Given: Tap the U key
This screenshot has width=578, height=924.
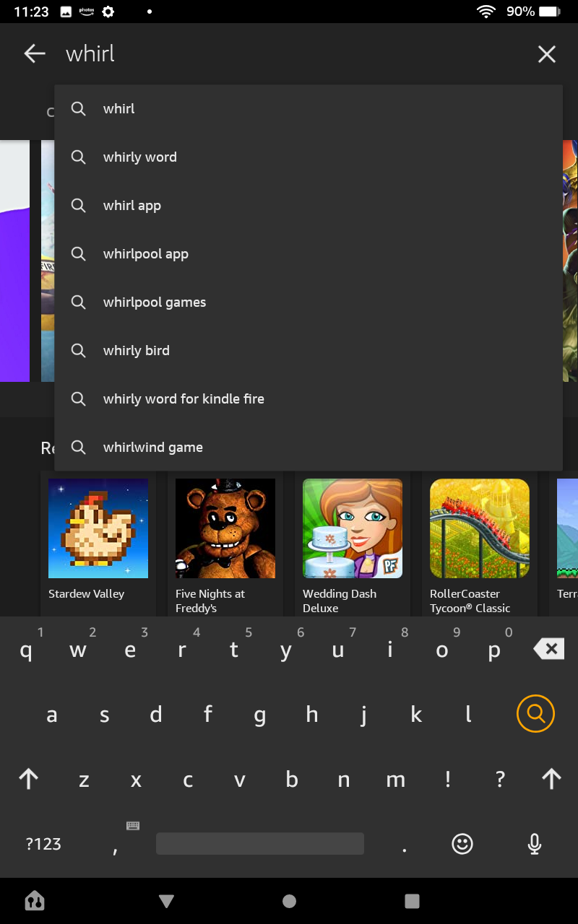Looking at the screenshot, I should 338,650.
